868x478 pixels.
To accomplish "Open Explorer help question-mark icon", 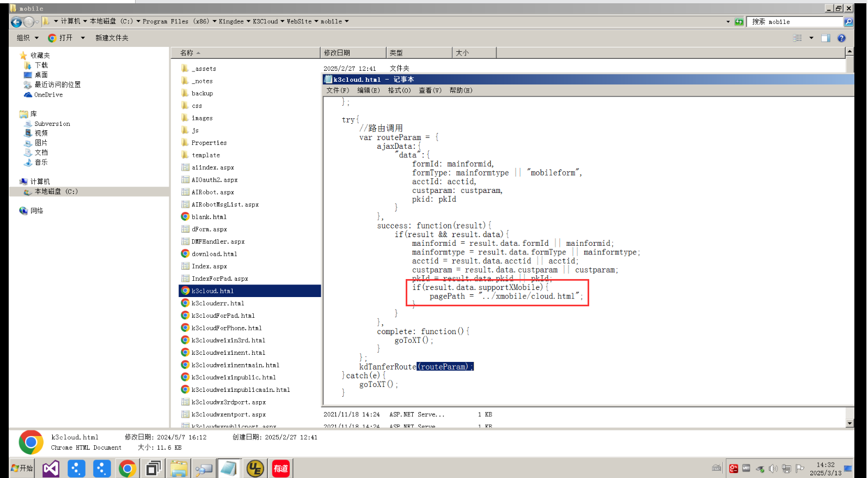I will point(841,38).
